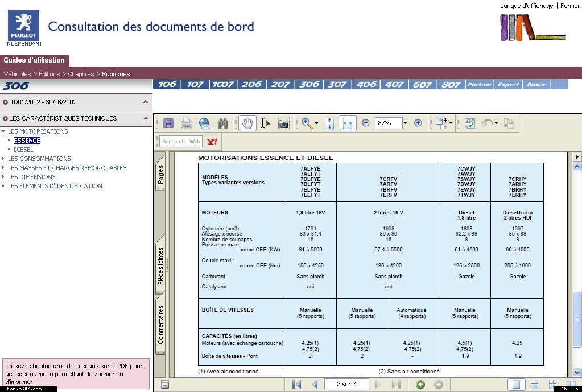The width and height of the screenshot is (582, 392).
Task: Open the page rotate dropdown arrow
Action: (x=451, y=123)
